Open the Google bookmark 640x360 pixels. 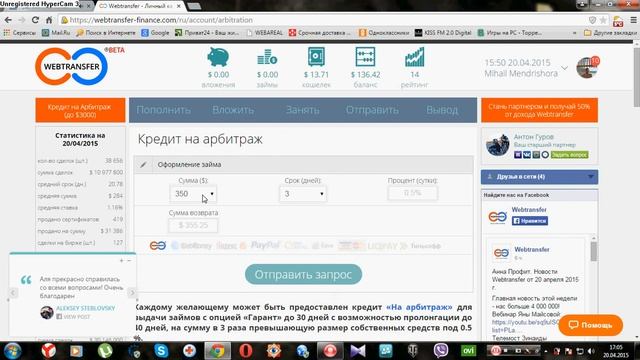pos(155,33)
